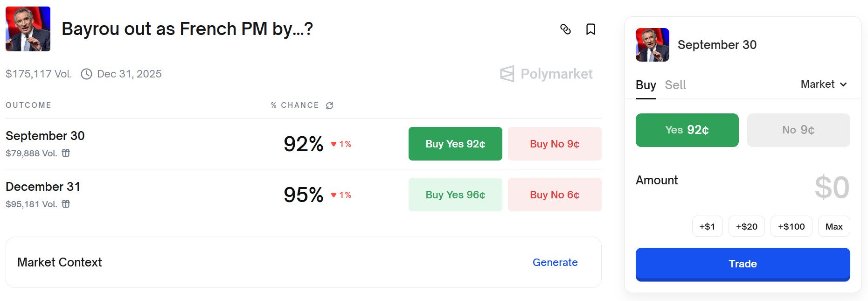Image resolution: width=868 pixels, height=301 pixels.
Task: Set the trade amount to Max
Action: tap(833, 226)
